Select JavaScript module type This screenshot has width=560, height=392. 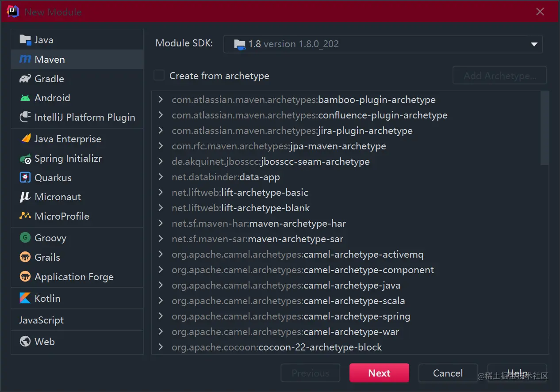click(77, 320)
